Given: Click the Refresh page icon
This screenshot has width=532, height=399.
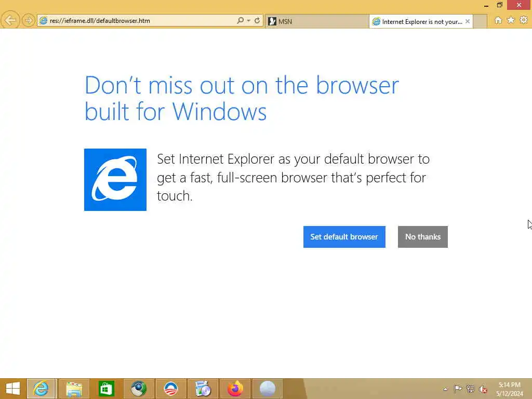Looking at the screenshot, I should (257, 20).
